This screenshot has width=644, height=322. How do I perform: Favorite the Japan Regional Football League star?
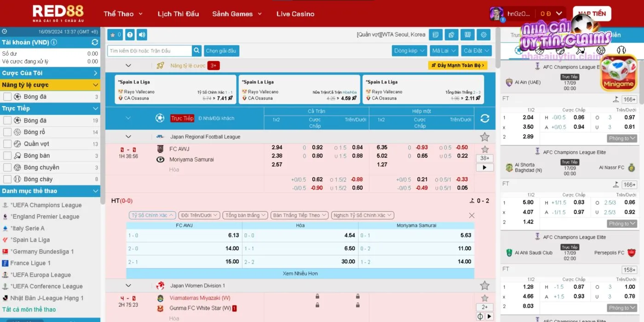484,137
